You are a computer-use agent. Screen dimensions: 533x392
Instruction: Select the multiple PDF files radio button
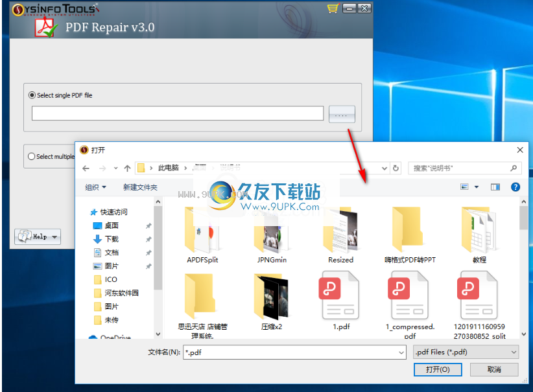pos(31,156)
